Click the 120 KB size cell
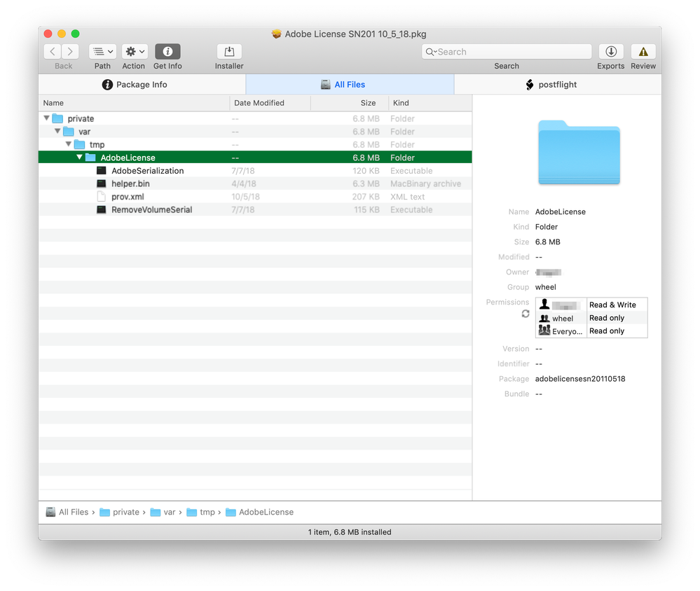Screen dimensions: 700x591 pos(366,170)
